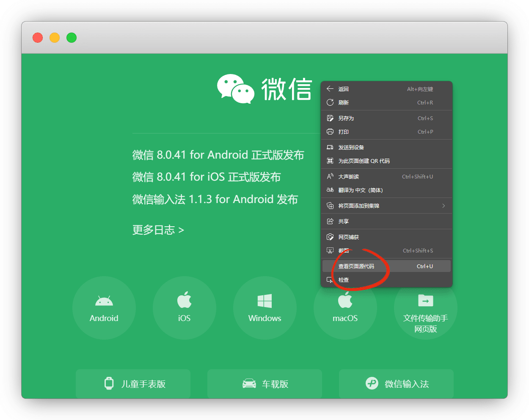
Task: Select 刷新 to reload the page
Action: tap(344, 103)
